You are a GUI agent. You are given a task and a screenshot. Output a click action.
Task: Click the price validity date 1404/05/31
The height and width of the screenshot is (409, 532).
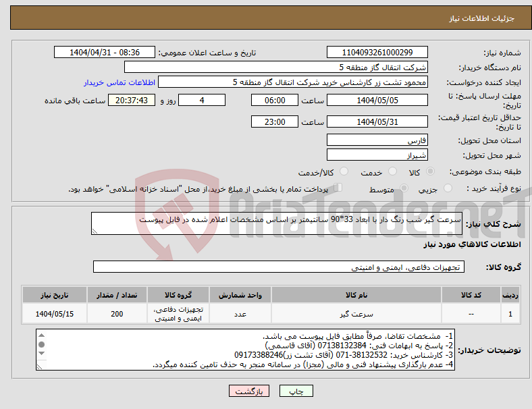(377, 121)
